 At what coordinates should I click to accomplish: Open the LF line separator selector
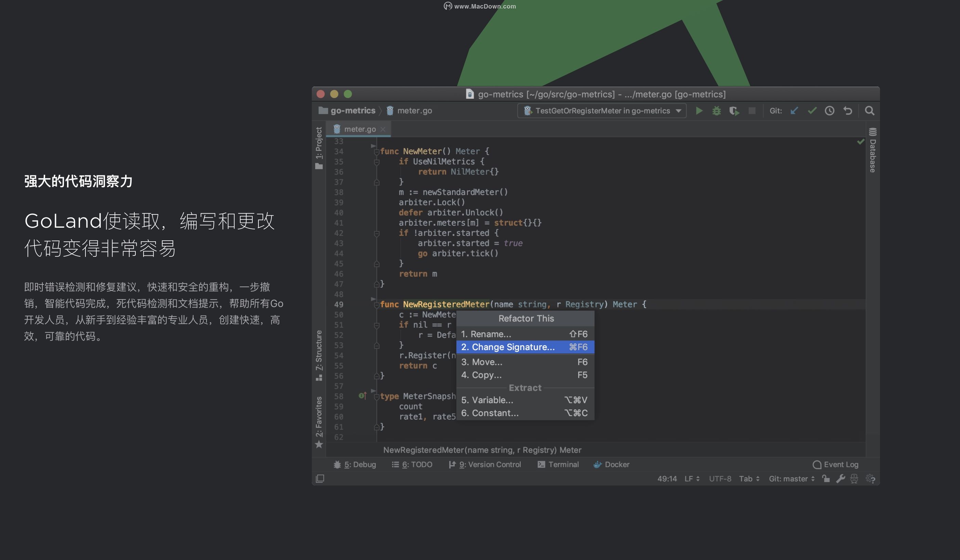692,479
